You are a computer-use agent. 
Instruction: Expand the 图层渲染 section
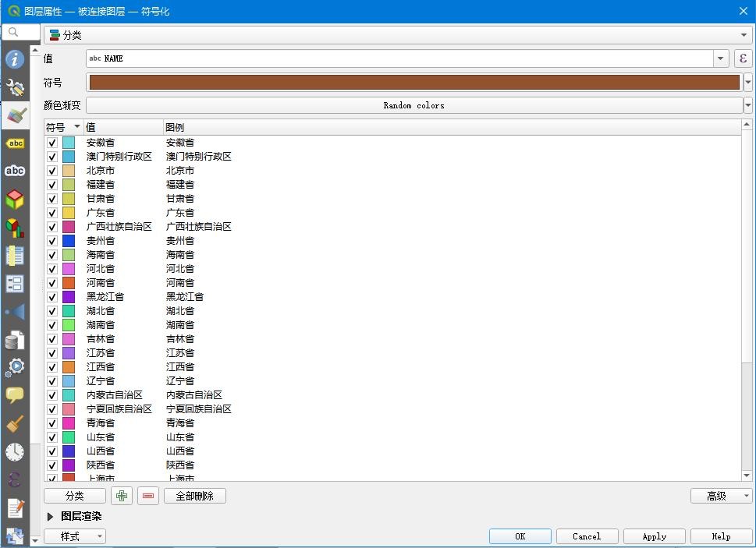(x=51, y=516)
